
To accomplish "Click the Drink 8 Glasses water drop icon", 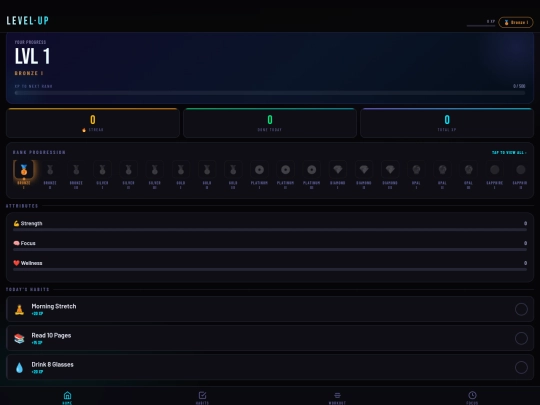I will click(19, 367).
